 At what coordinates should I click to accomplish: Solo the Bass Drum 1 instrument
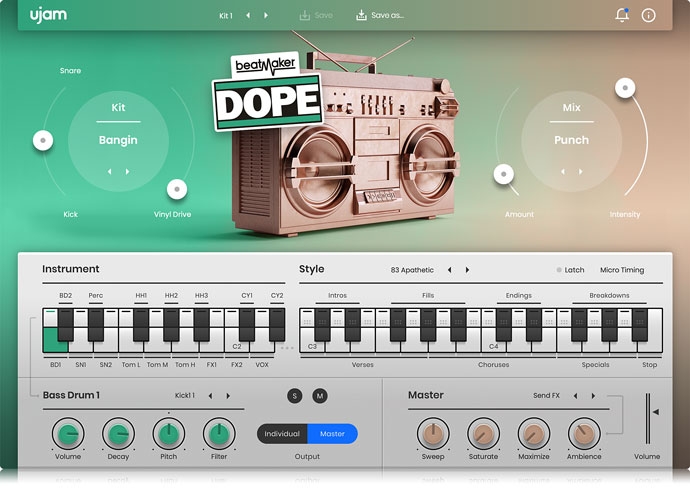pyautogui.click(x=294, y=396)
